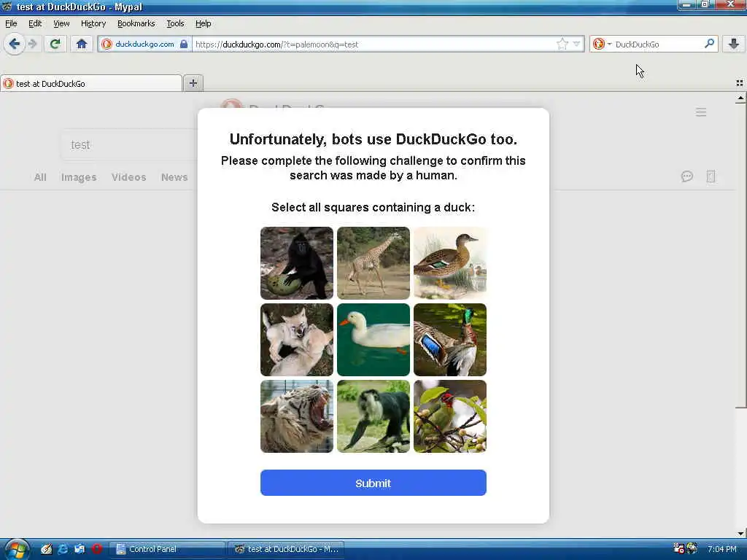747x560 pixels.
Task: Launch Internet Explorer from quick launch
Action: coord(63,549)
